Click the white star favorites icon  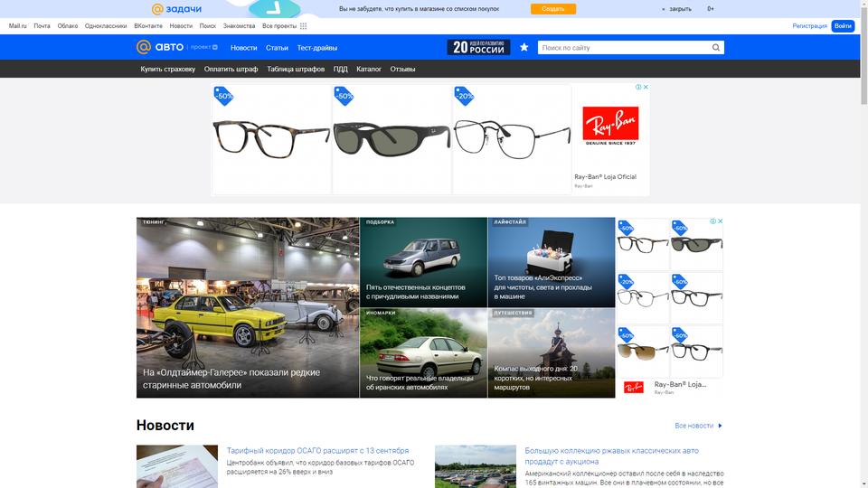(x=524, y=47)
